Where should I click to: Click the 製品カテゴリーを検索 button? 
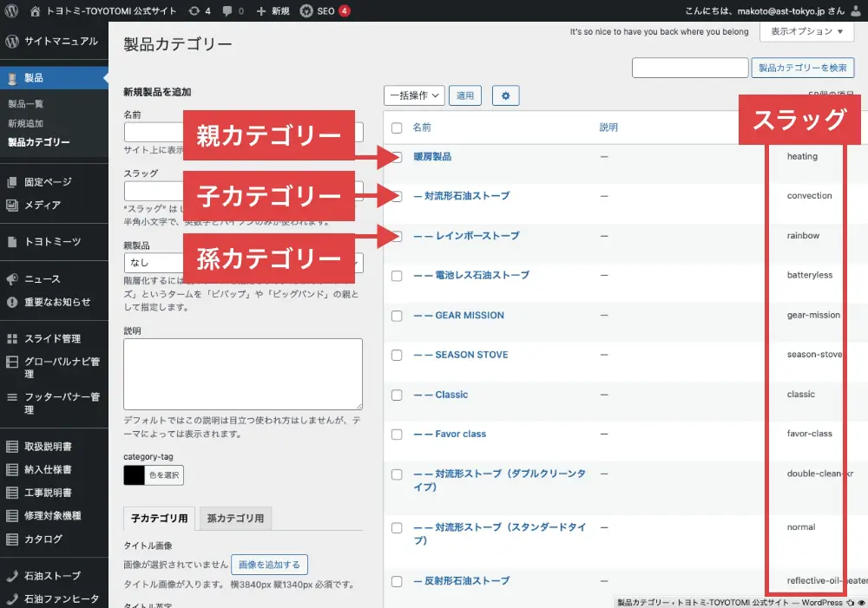pos(803,68)
